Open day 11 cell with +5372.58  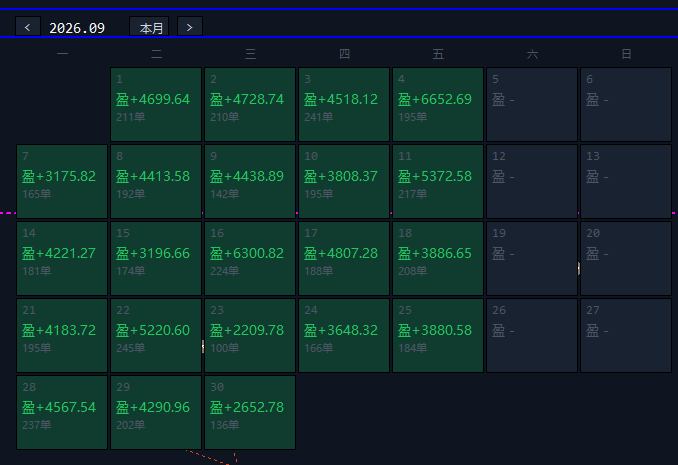click(x=438, y=181)
